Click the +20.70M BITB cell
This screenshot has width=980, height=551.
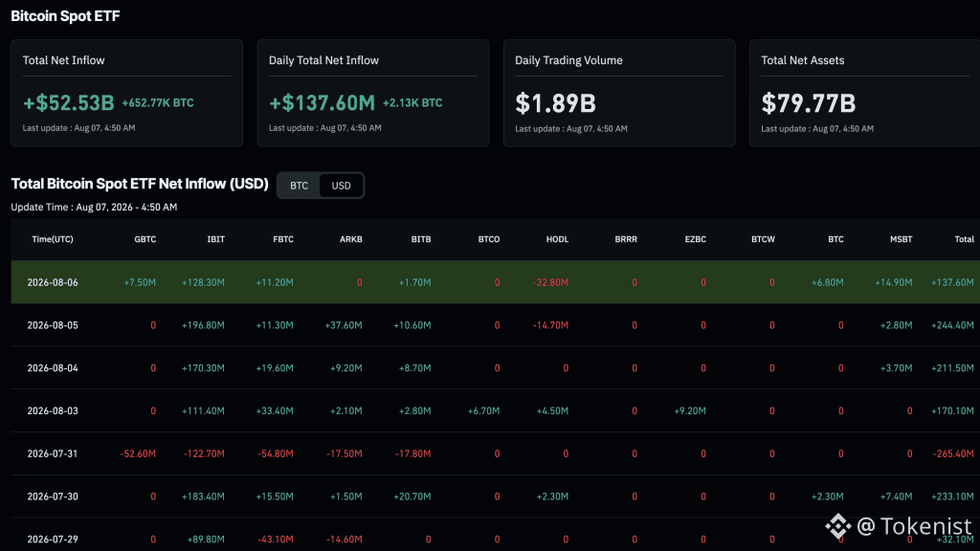pos(412,496)
